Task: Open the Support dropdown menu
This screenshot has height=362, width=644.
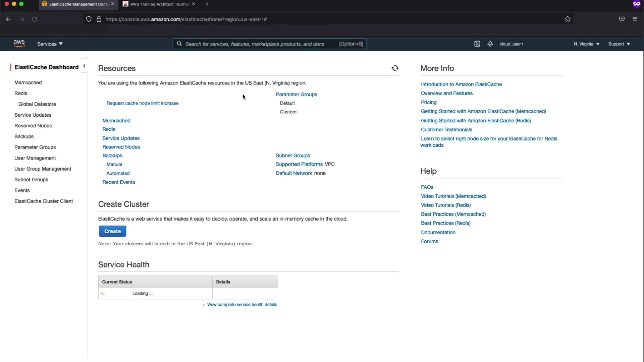Action: [619, 44]
